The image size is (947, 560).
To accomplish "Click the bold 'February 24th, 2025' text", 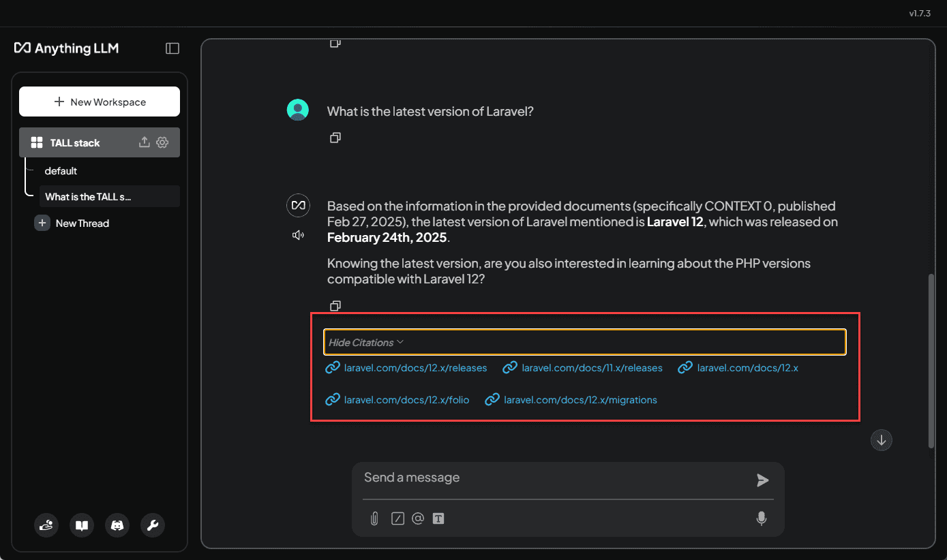I will [x=387, y=237].
